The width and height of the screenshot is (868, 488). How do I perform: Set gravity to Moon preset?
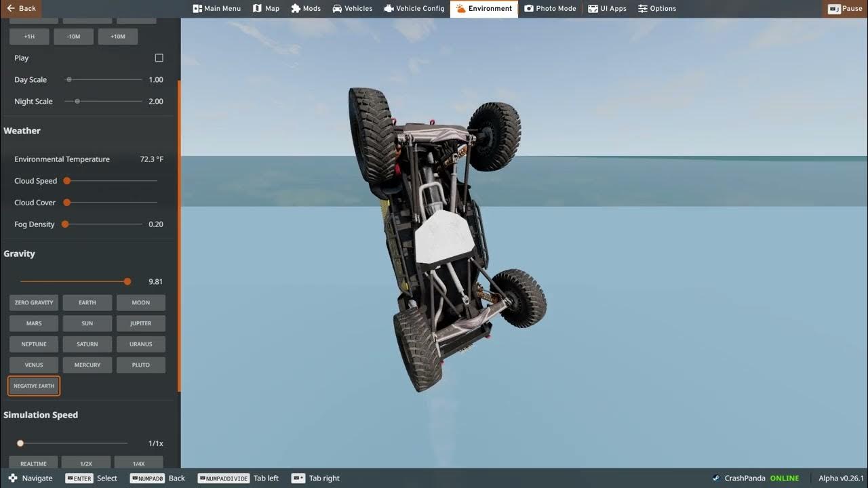[x=141, y=302]
